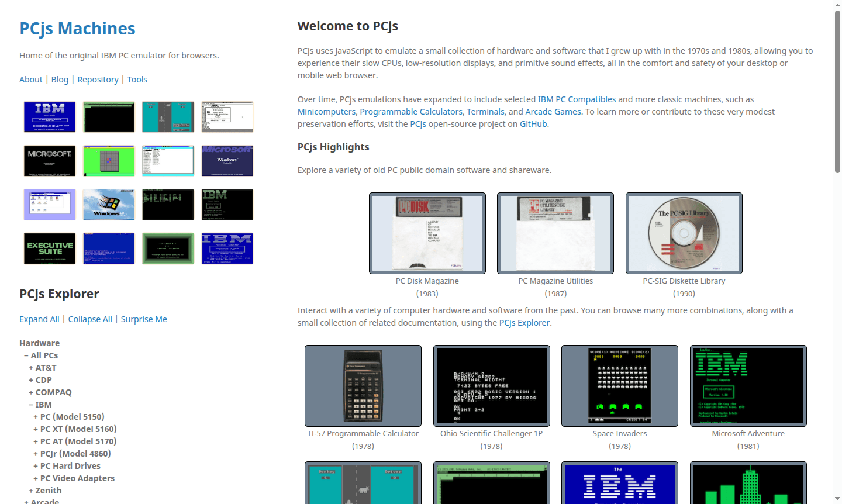This screenshot has height=504, width=842.
Task: Select the Microsoft Adventure (1981) highlight
Action: (x=748, y=385)
